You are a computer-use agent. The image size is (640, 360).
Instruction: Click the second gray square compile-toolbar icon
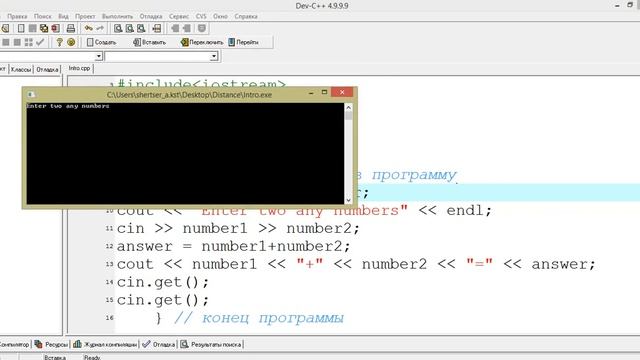17,42
